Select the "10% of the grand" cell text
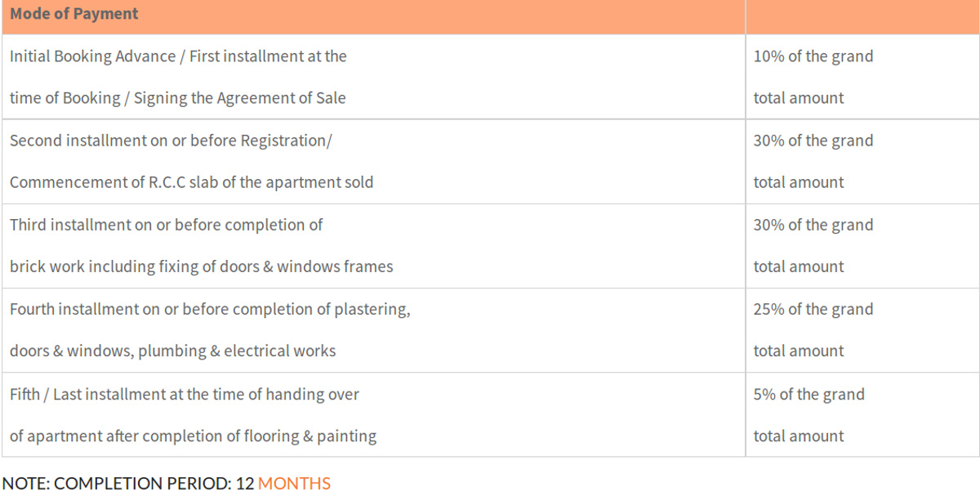 pos(813,56)
